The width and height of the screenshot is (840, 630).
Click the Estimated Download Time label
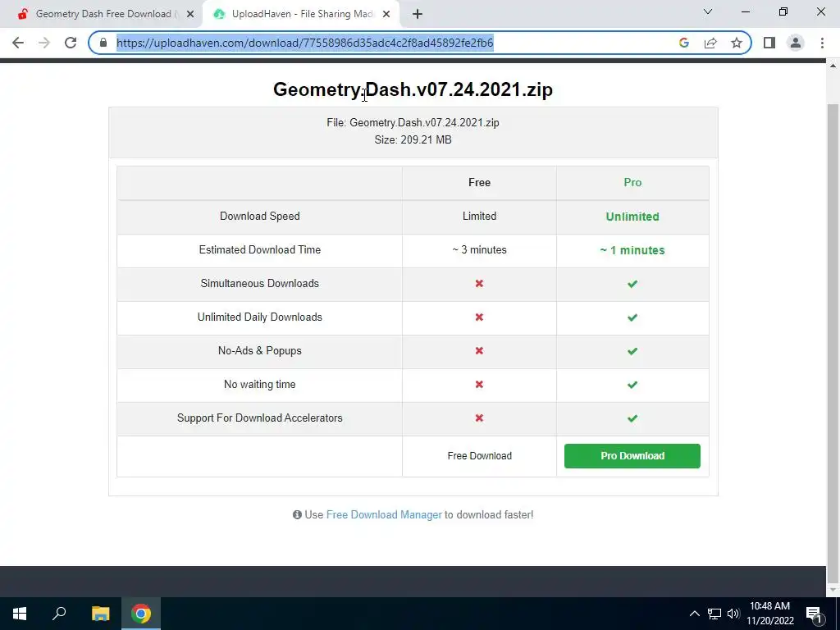260,250
